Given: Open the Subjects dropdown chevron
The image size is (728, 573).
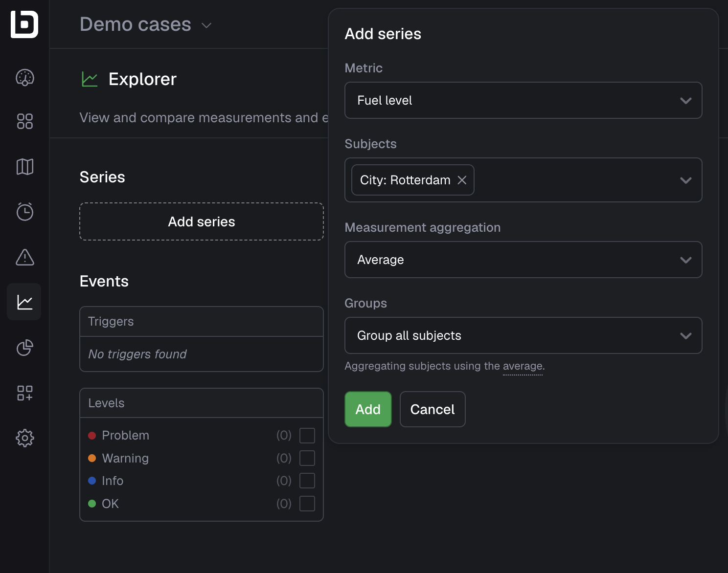Looking at the screenshot, I should click(686, 180).
